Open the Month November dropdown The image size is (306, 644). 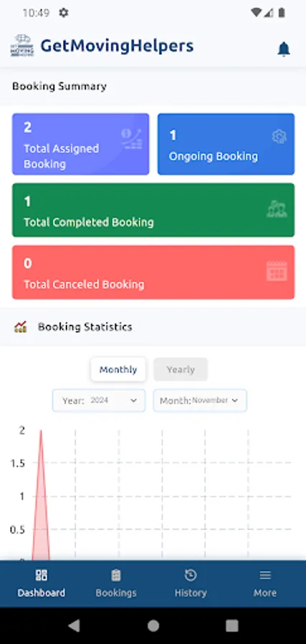click(x=200, y=401)
